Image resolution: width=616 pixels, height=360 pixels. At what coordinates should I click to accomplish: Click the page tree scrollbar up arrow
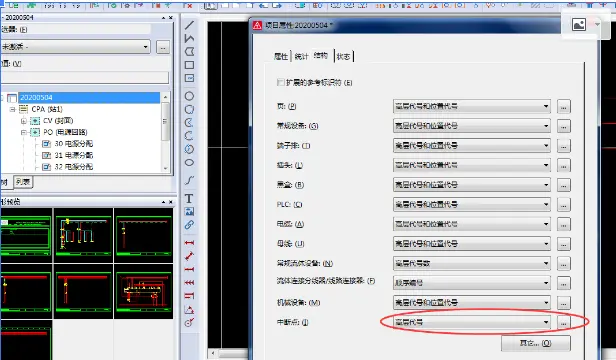click(165, 97)
